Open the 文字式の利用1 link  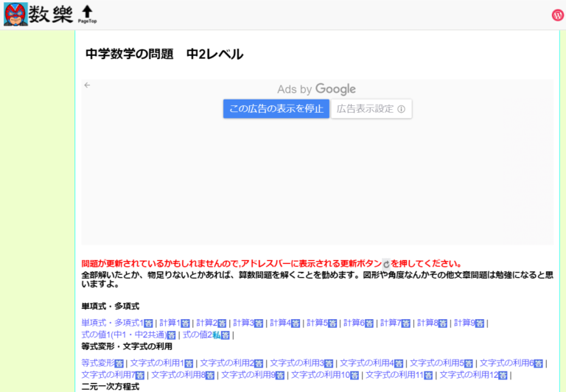(158, 363)
